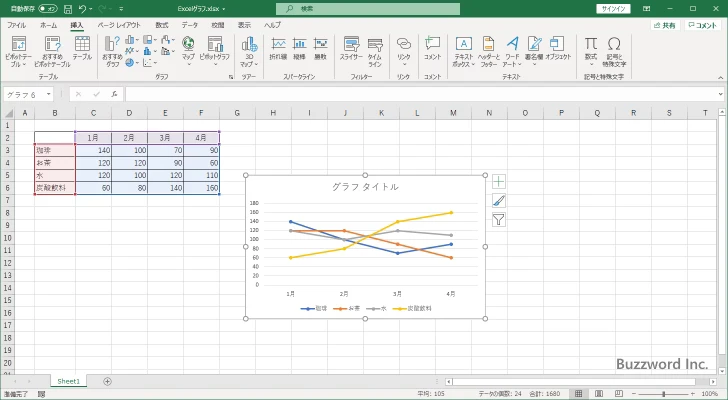Click the insert function fx button

114,94
